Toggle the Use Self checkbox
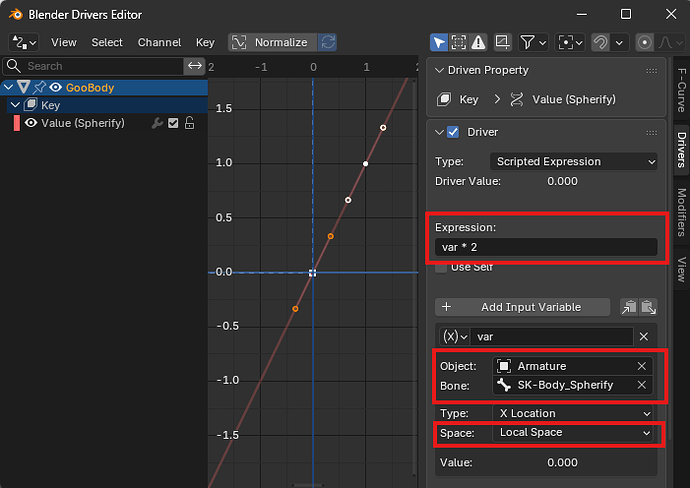690x488 pixels. [440, 267]
